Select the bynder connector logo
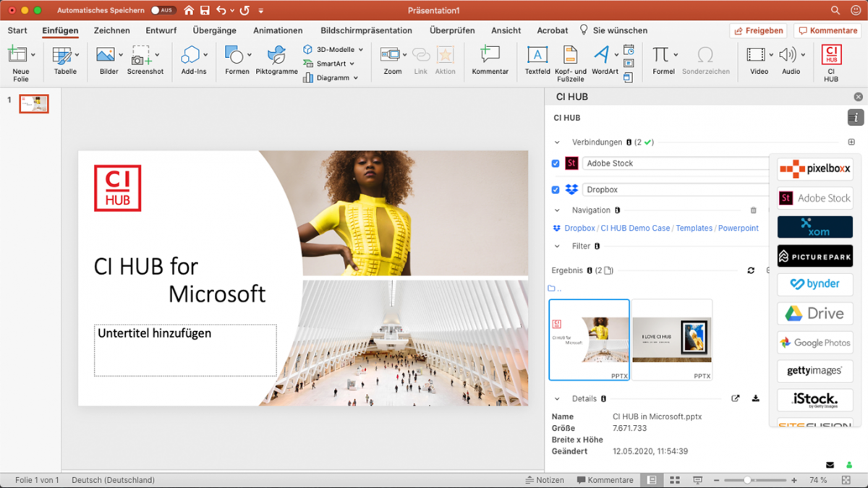 [814, 284]
